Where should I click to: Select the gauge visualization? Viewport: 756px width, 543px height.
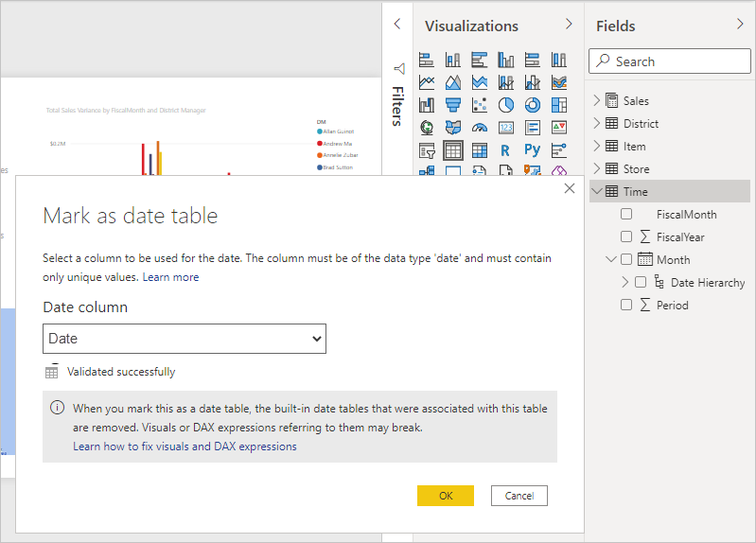[479, 128]
